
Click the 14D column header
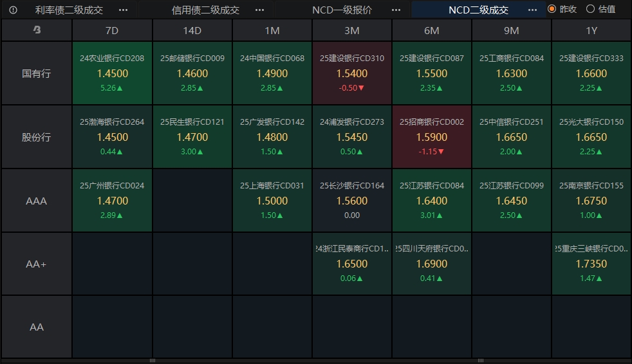click(x=192, y=31)
